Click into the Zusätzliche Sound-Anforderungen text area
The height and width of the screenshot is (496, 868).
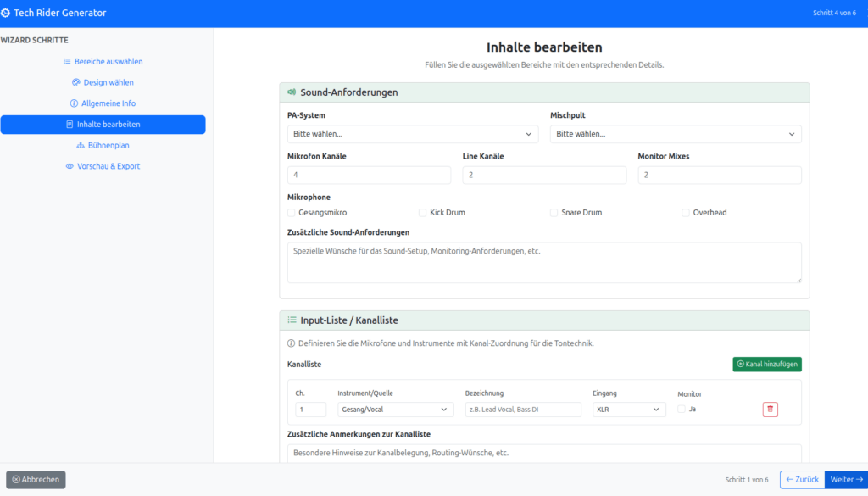coord(544,263)
